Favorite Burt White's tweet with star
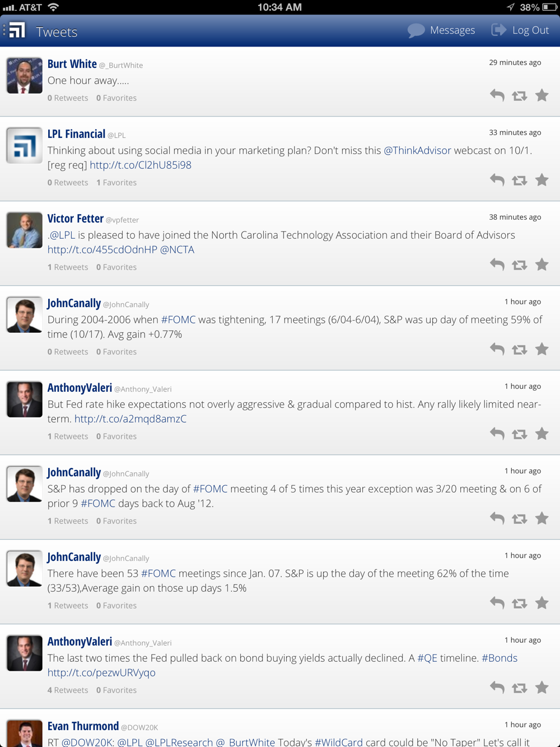Viewport: 560px width, 747px height. click(x=542, y=95)
